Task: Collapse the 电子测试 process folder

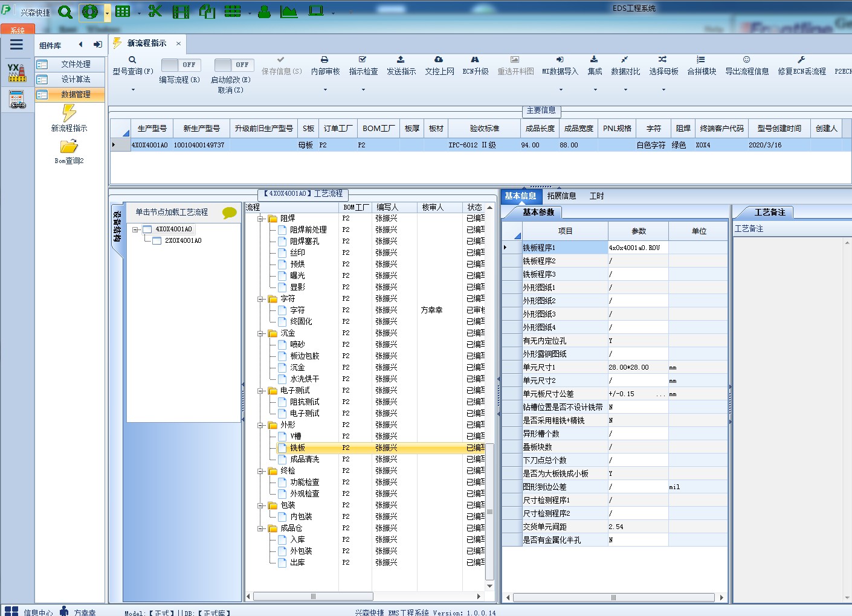Action: click(261, 391)
